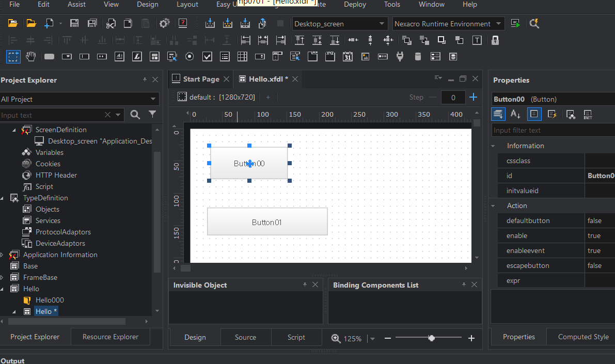Select the CheckBox component tool
This screenshot has width=615, height=364.
(x=207, y=56)
